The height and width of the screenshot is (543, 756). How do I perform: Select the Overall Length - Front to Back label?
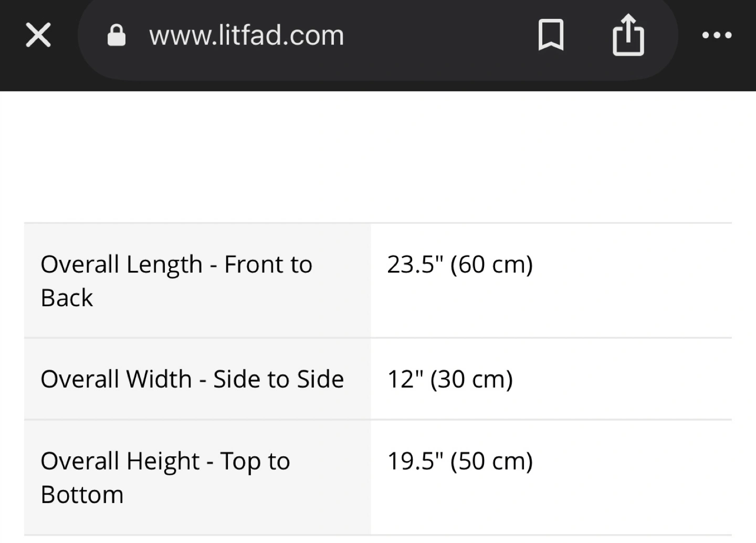click(176, 281)
